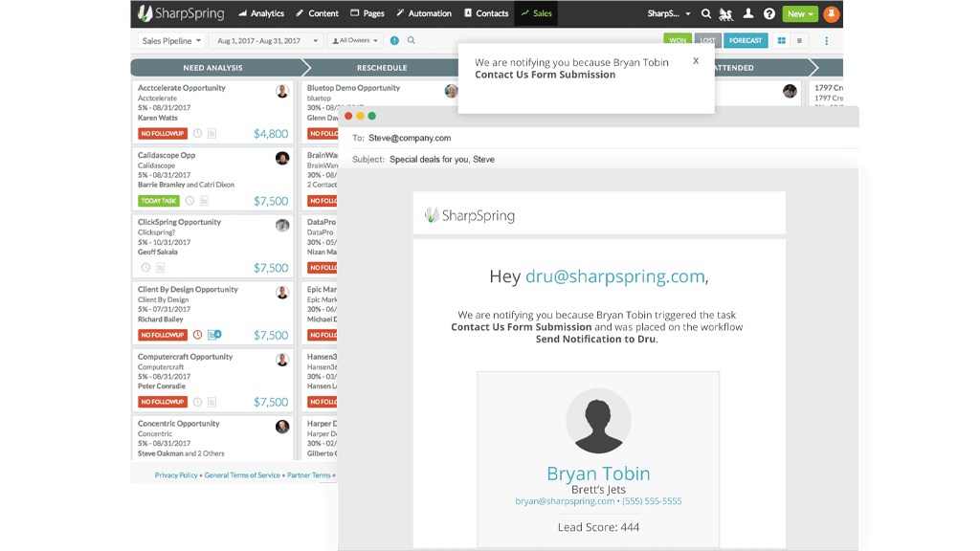The height and width of the screenshot is (551, 980).
Task: Switch to list view
Action: (x=799, y=40)
